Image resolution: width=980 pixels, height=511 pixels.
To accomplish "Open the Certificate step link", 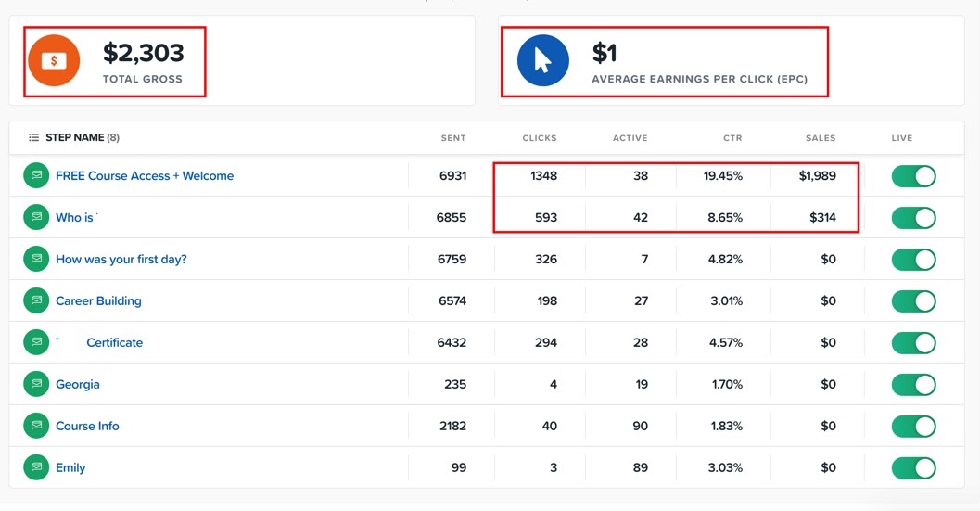I will point(114,343).
